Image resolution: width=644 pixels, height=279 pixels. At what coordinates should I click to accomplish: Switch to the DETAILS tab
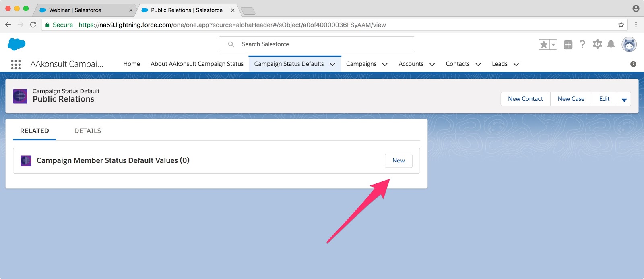click(87, 131)
